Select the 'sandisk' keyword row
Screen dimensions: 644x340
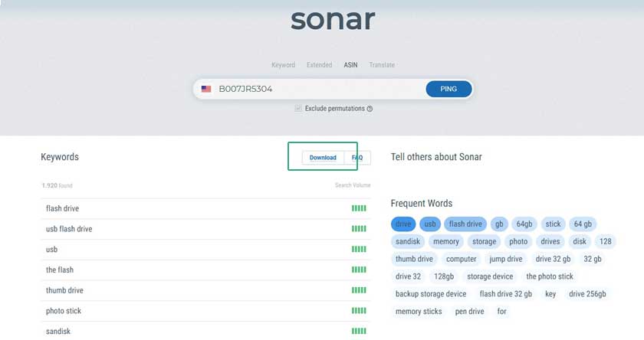point(205,331)
